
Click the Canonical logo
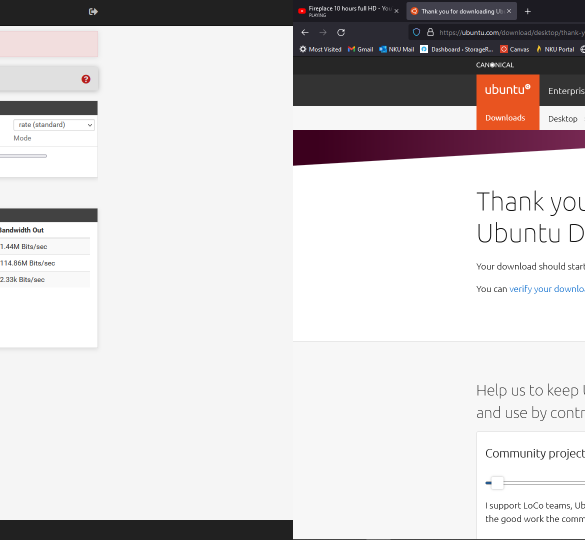495,65
